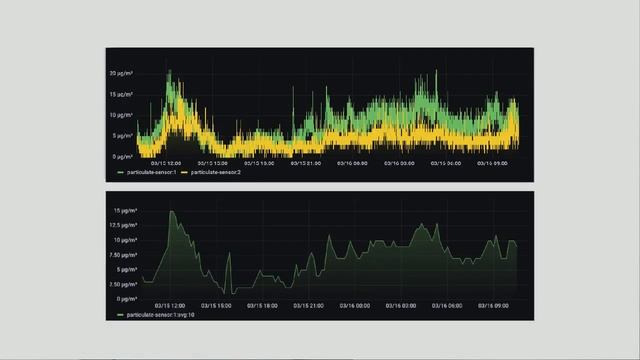Click the 03/16 09:00 time label in top chart
This screenshot has height=360, width=640.
[492, 163]
